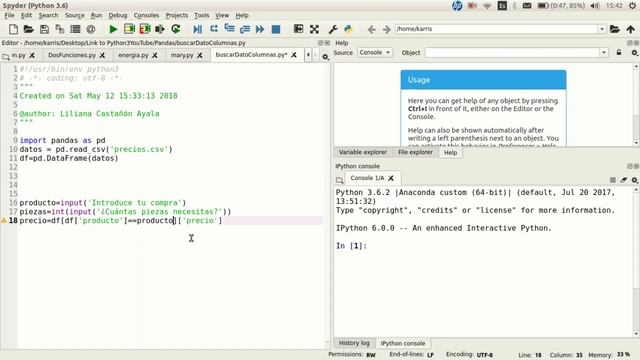Browse a working directory folder icon
Viewport: 640px width, 360px height.
[x=615, y=29]
